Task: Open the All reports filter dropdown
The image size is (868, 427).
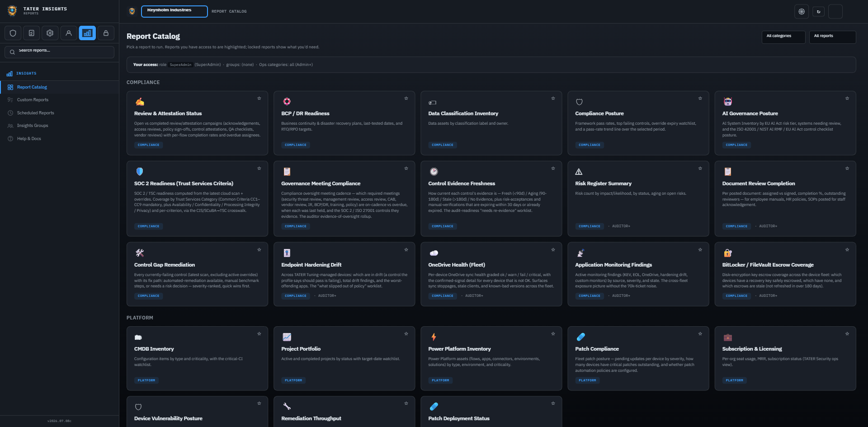Action: click(x=832, y=37)
